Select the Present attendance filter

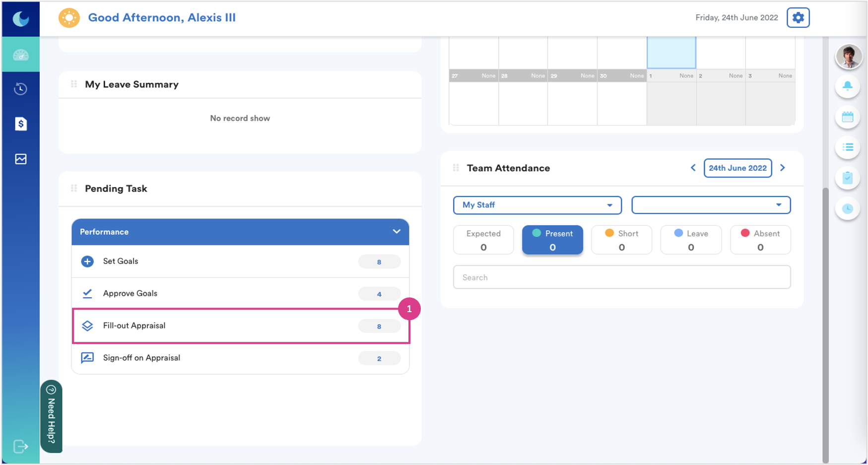click(552, 240)
